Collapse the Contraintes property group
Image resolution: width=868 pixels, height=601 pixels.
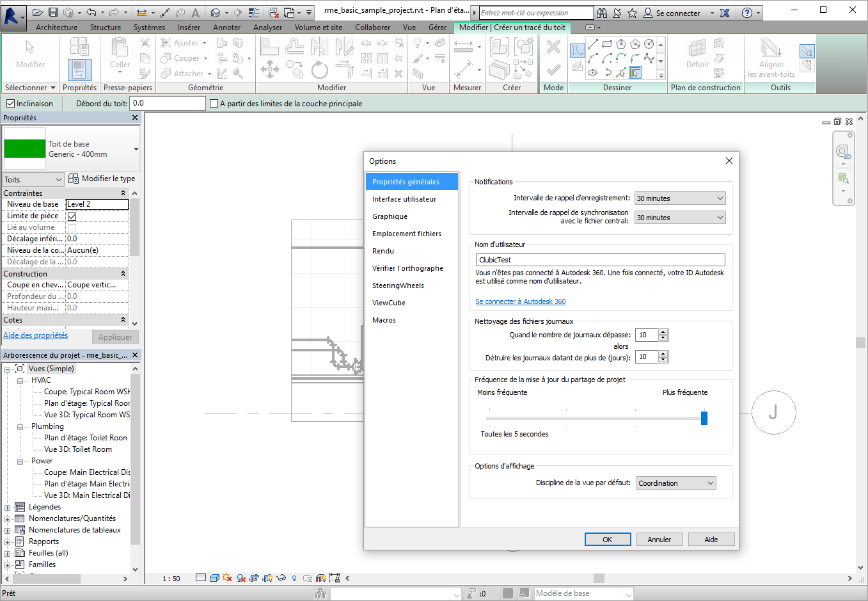click(x=123, y=193)
